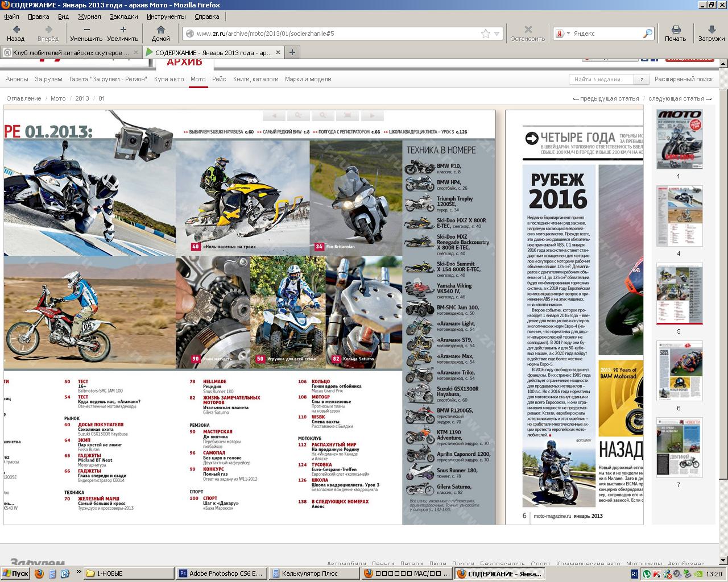The image size is (728, 582).
Task: Click previous page arrow in magazine viewer toolbar
Action: click(274, 115)
